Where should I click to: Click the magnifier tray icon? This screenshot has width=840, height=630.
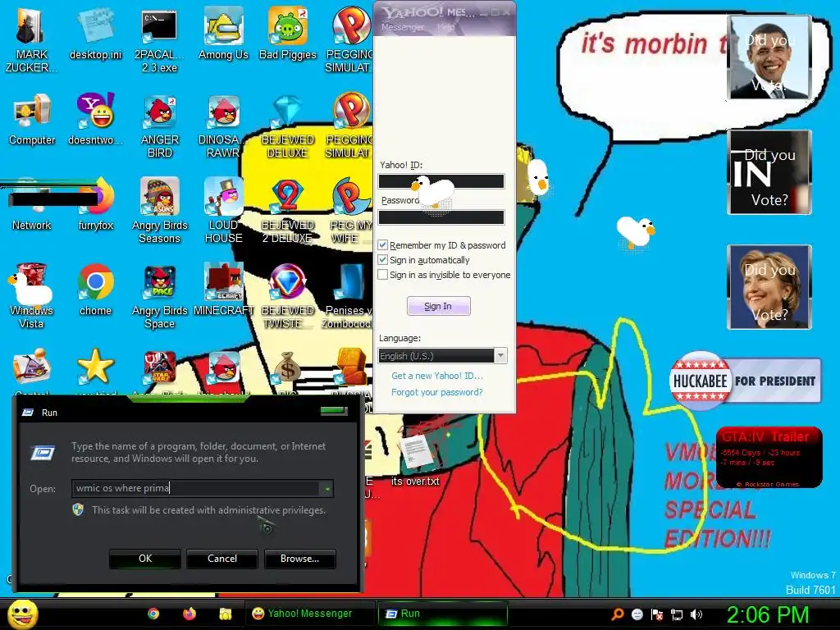pos(617,614)
